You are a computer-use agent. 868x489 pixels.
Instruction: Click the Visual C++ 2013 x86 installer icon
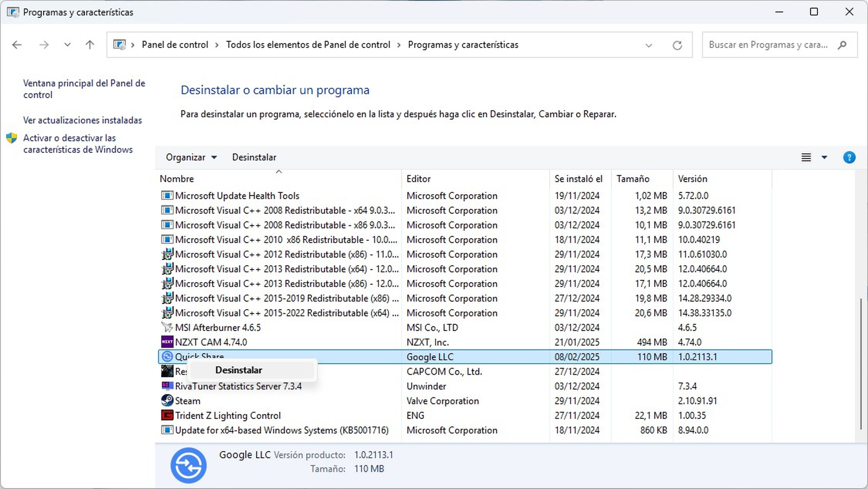167,283
